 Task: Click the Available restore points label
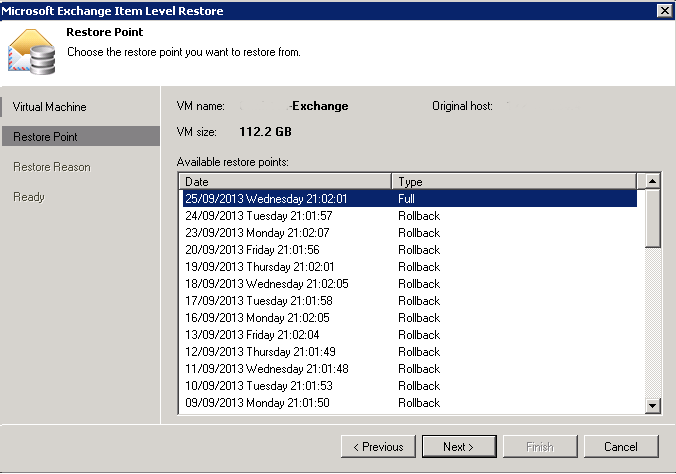pyautogui.click(x=232, y=162)
